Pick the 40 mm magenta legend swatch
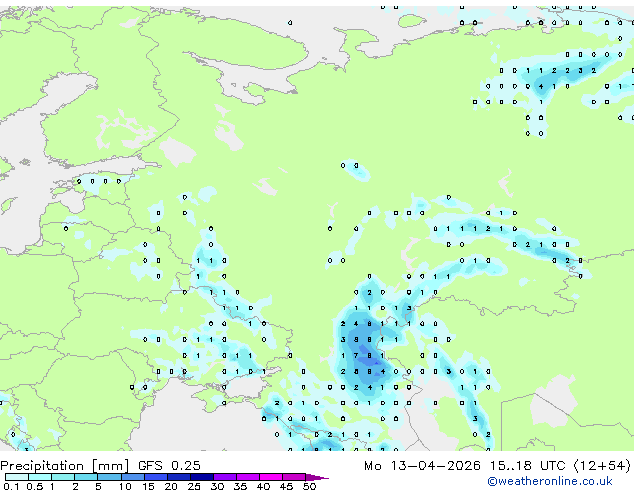Screen dimensions: 634x490 coord(271,477)
